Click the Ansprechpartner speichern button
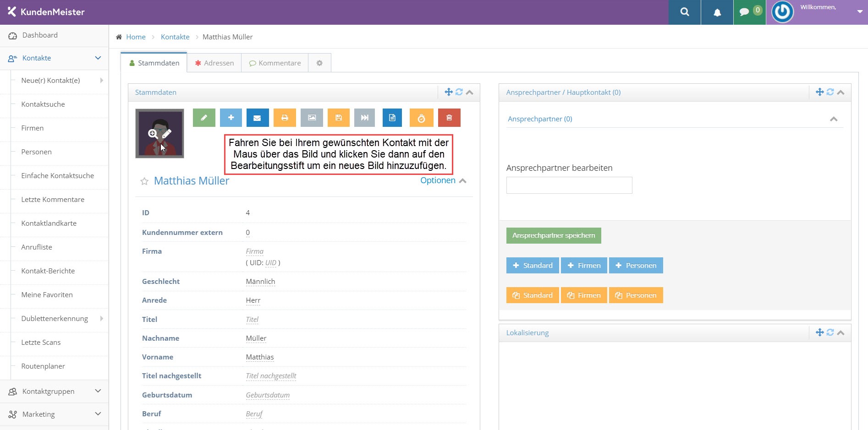The image size is (868, 430). (x=553, y=235)
